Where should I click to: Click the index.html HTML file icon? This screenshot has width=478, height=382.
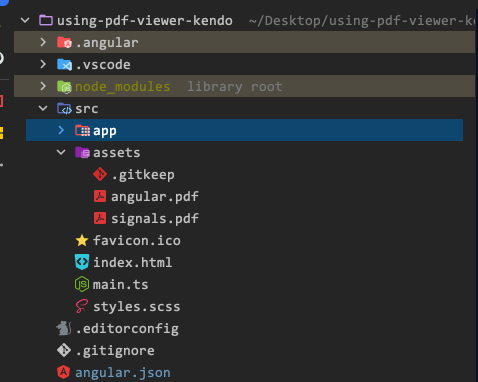82,262
